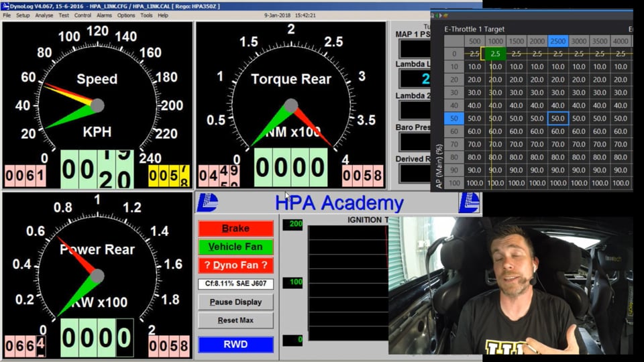
Task: Select the 2000 RPM column header
Action: click(x=537, y=41)
